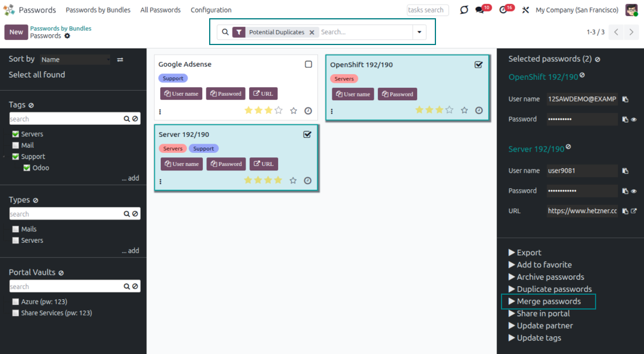Open the gear settings next to Passwords breadcrumb
Viewport: 644px width, 354px height.
[67, 36]
